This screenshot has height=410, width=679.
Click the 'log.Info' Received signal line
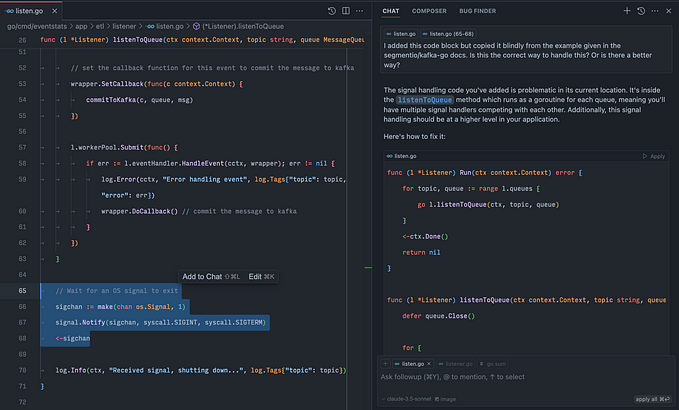[x=200, y=370]
